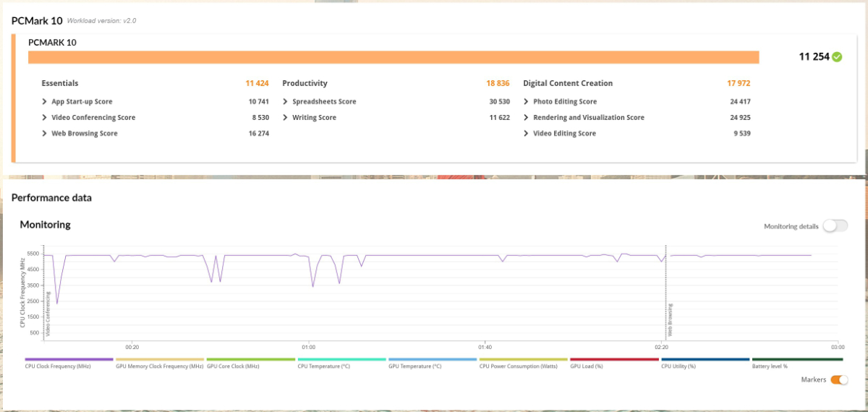
Task: Click Essentials score 11 424
Action: (258, 84)
